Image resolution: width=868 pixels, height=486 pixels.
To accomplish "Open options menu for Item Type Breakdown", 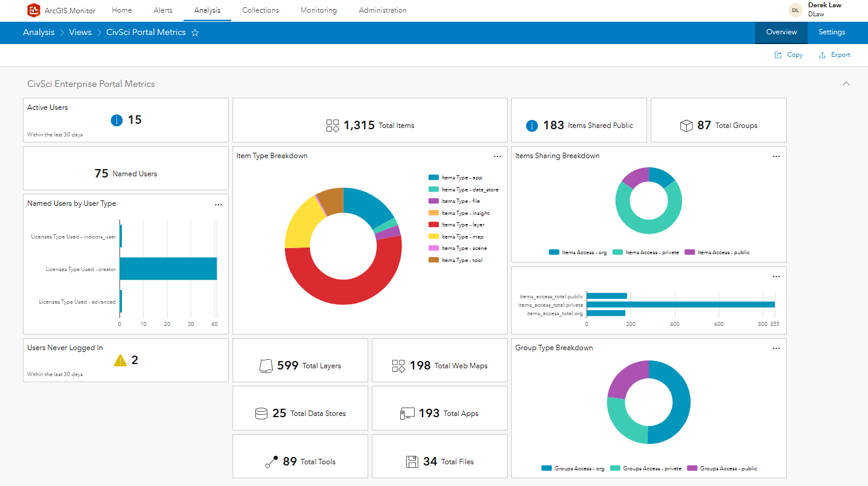I will pyautogui.click(x=497, y=156).
